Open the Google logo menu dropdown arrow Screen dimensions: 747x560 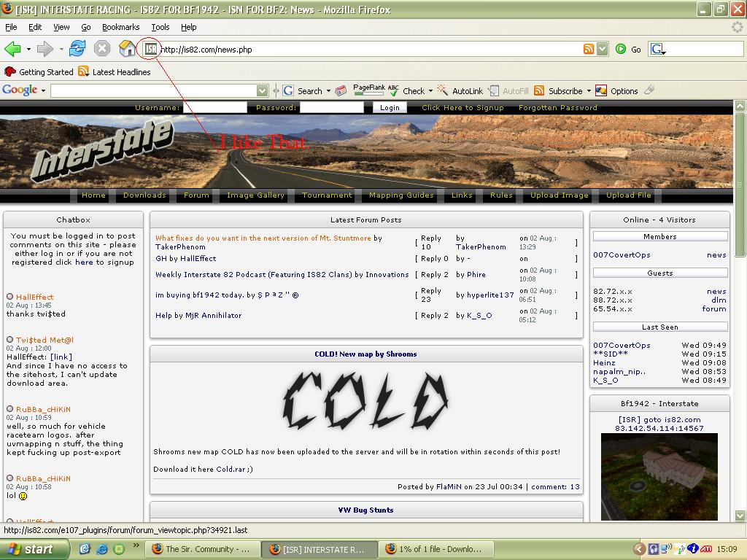click(43, 90)
